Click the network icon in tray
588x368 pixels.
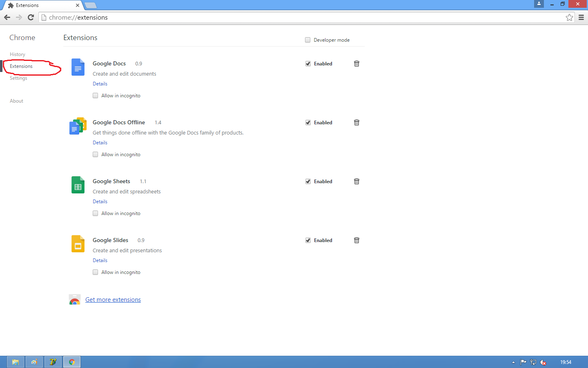533,362
